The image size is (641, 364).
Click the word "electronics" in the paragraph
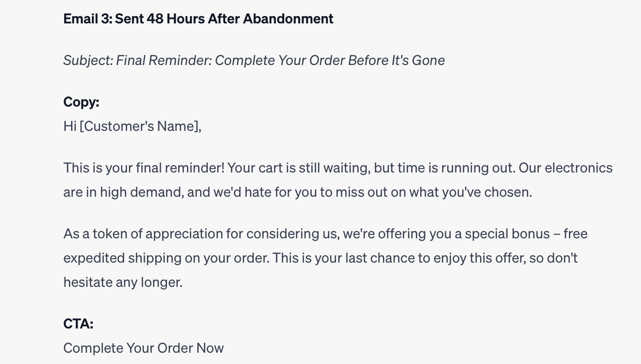point(579,168)
